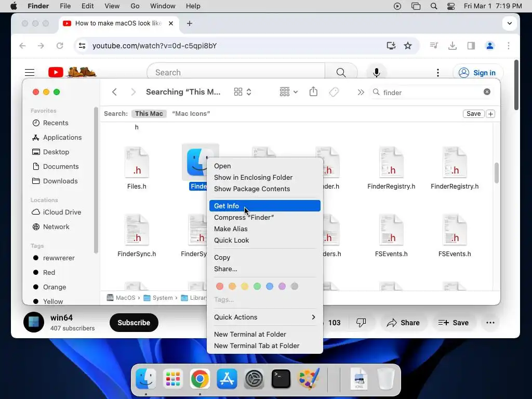Save the Finder search
This screenshot has height=399, width=532.
[x=473, y=114]
